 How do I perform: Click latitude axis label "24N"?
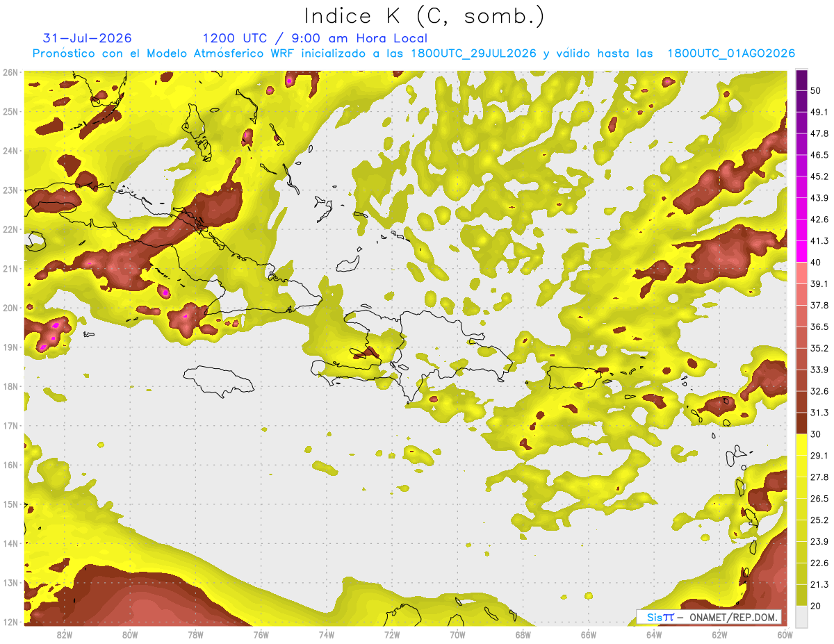click(x=10, y=151)
